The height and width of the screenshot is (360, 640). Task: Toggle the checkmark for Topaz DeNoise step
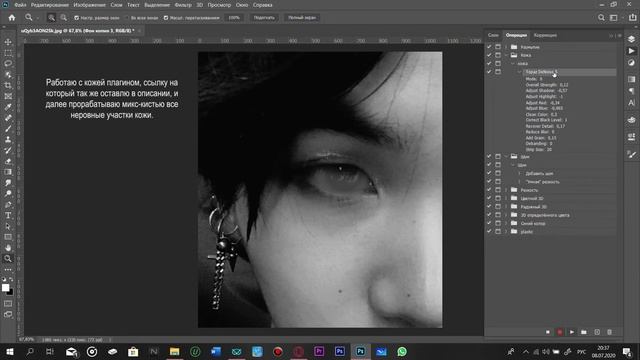489,72
